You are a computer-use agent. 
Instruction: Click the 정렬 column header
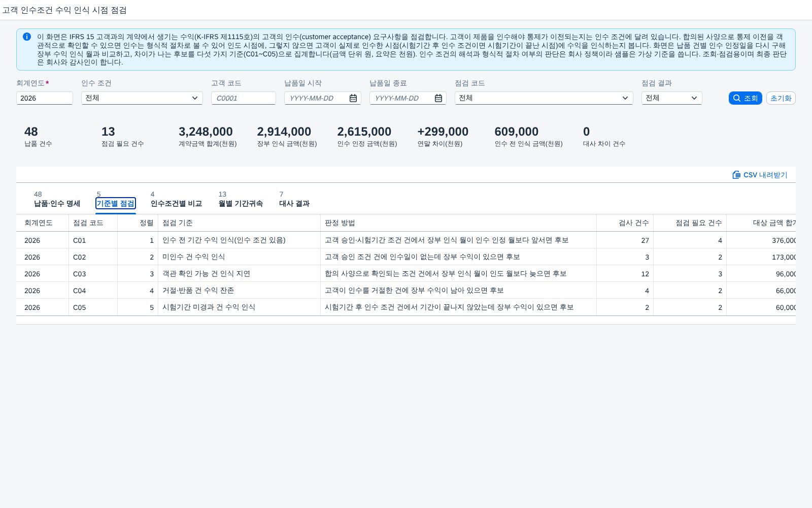pyautogui.click(x=138, y=223)
